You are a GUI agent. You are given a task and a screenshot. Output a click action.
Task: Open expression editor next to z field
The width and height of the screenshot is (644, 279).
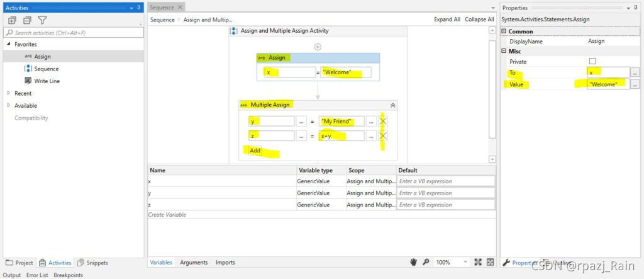coord(301,136)
